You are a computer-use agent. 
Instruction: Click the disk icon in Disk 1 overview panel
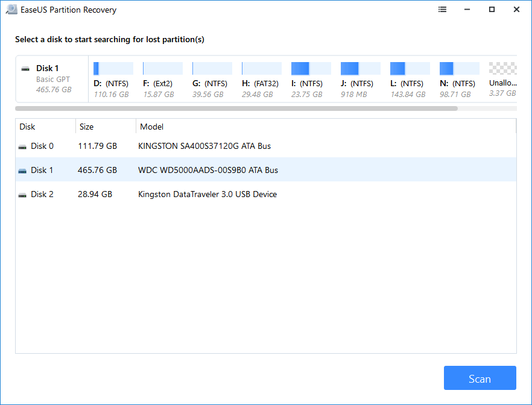tap(25, 68)
